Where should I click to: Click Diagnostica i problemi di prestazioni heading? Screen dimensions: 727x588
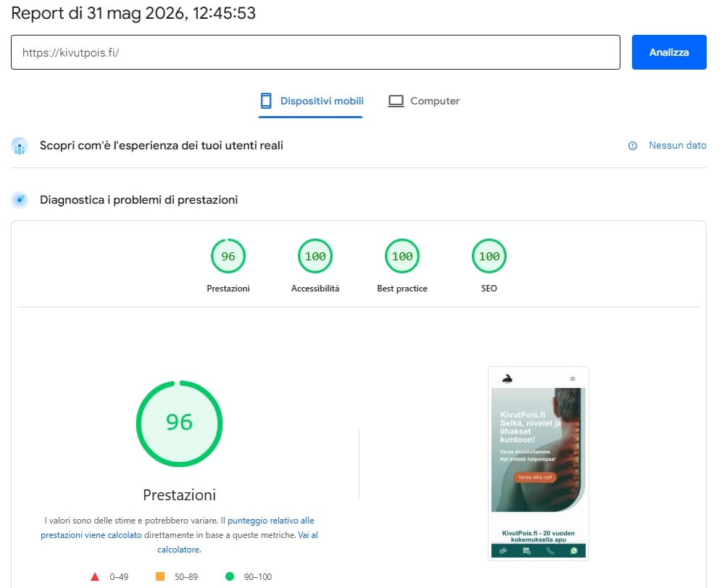coord(138,200)
